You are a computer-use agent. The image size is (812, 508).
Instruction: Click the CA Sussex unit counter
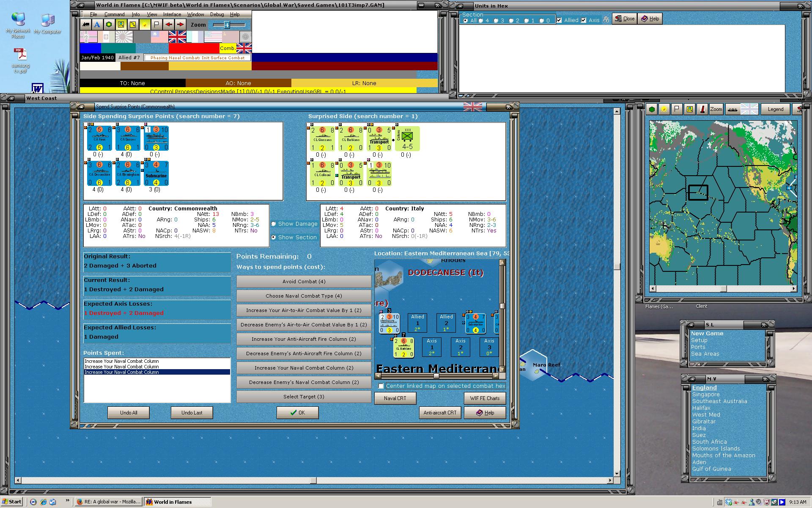[x=128, y=138]
